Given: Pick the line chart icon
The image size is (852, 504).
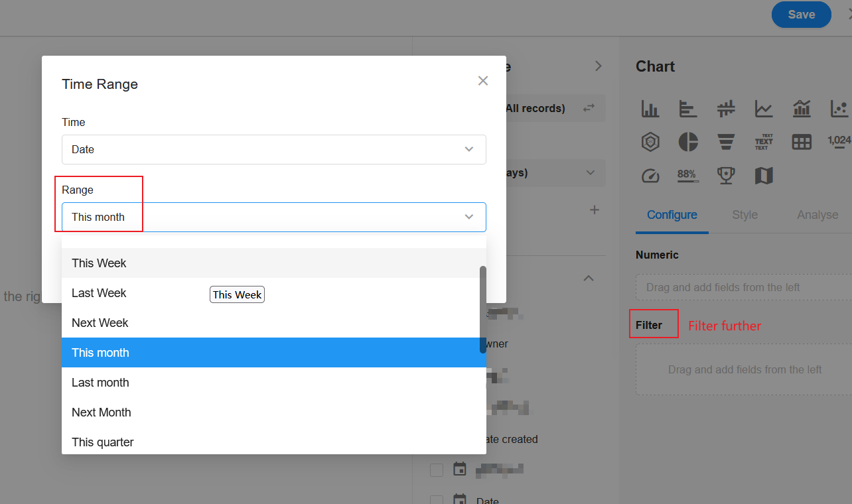Looking at the screenshot, I should 764,109.
